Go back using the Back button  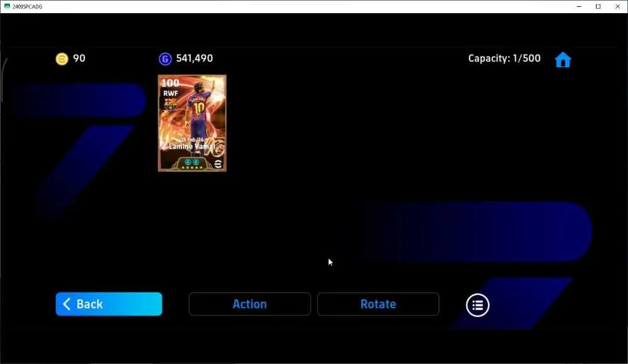tap(109, 304)
